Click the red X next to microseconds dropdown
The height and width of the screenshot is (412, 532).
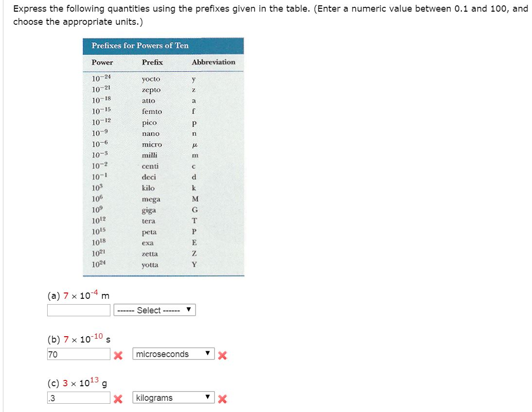222,355
